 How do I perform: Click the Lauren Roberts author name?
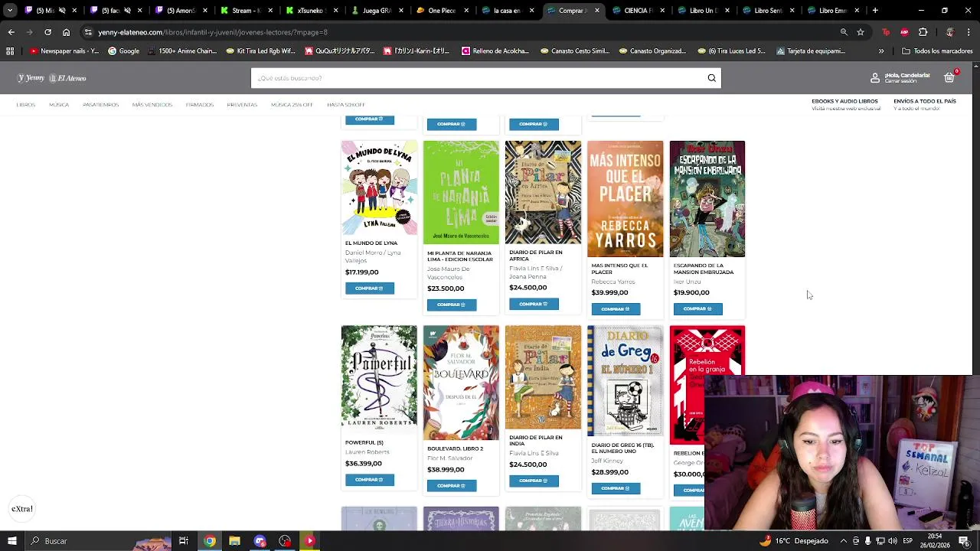pyautogui.click(x=367, y=452)
